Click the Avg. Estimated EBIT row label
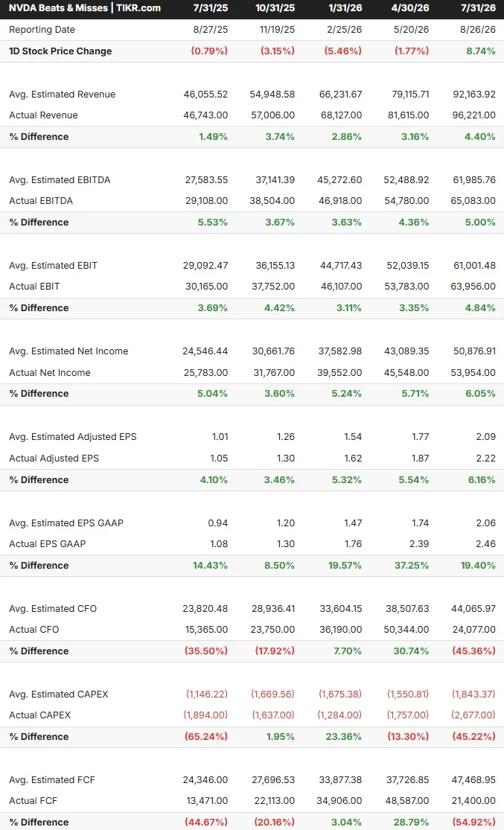This screenshot has height=830, width=504. [x=53, y=266]
